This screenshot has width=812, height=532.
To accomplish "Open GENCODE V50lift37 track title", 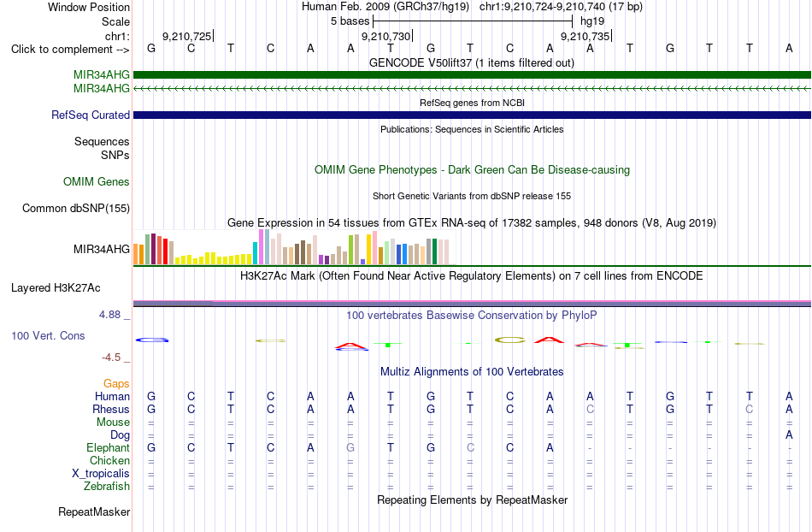I will pos(472,62).
